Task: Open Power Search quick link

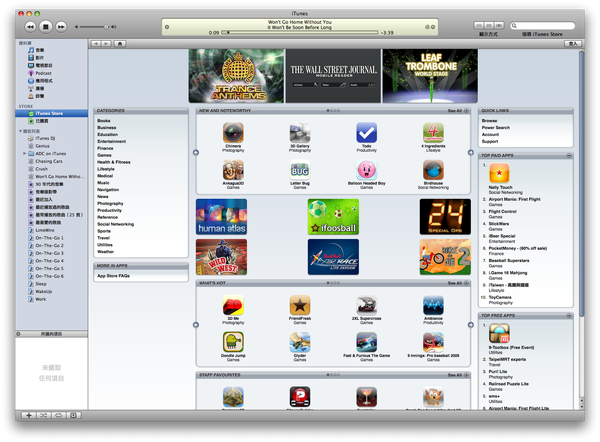Action: click(x=496, y=127)
